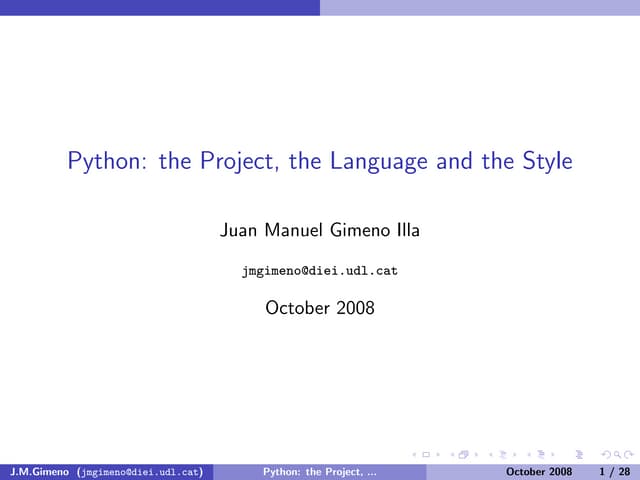Click the short title 'Python: the Project, ...' in footer
Screen dimensions: 640x480
click(319, 471)
